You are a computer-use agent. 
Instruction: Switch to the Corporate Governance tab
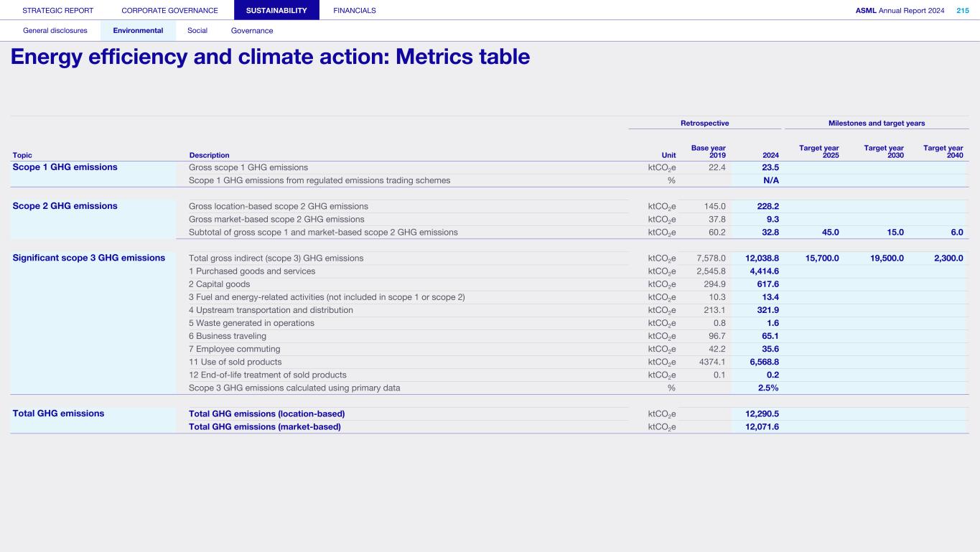(x=169, y=10)
